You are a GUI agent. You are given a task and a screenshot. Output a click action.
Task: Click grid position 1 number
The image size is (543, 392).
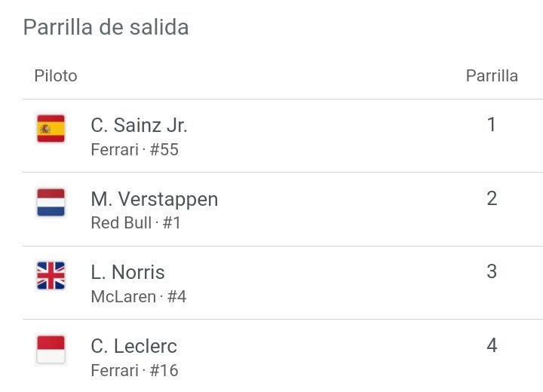[x=492, y=124]
